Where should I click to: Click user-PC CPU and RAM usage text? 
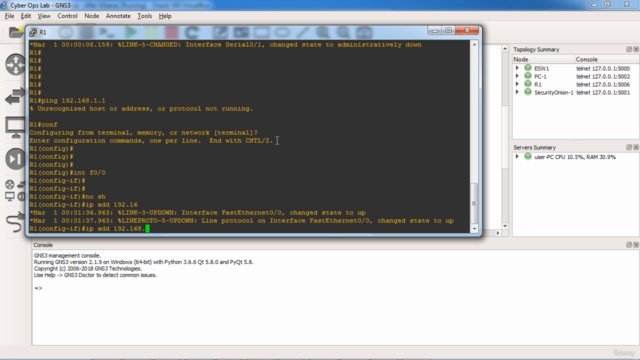coord(575,157)
